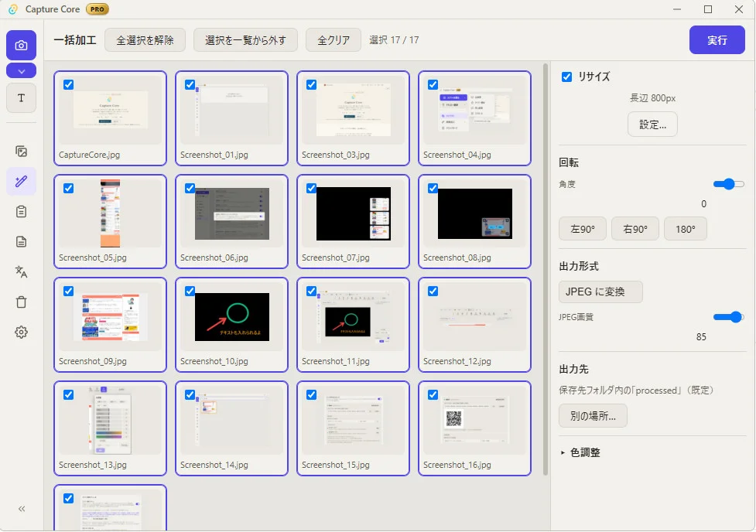Click 別の場所... output location button
Viewport: 756px width, 532px height.
click(x=593, y=416)
